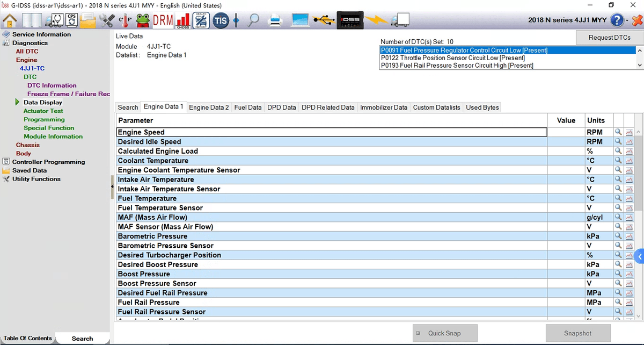Toggle the Quick Snap button
This screenshot has width=644, height=345.
coord(444,333)
